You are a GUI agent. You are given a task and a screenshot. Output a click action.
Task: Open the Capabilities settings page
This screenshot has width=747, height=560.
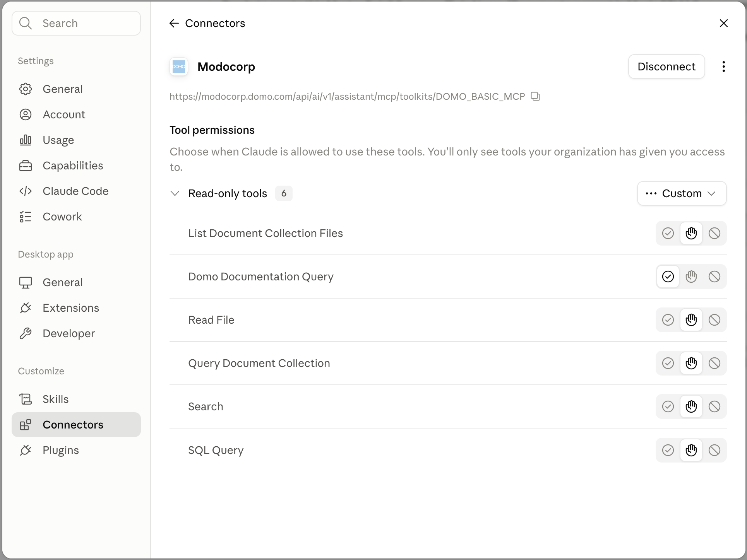click(x=76, y=166)
